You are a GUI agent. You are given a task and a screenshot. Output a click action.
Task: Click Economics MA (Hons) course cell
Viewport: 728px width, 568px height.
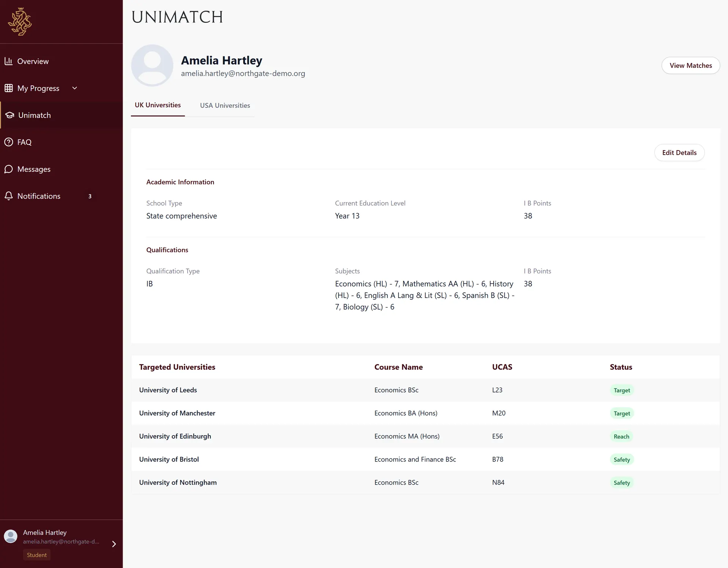coord(407,436)
